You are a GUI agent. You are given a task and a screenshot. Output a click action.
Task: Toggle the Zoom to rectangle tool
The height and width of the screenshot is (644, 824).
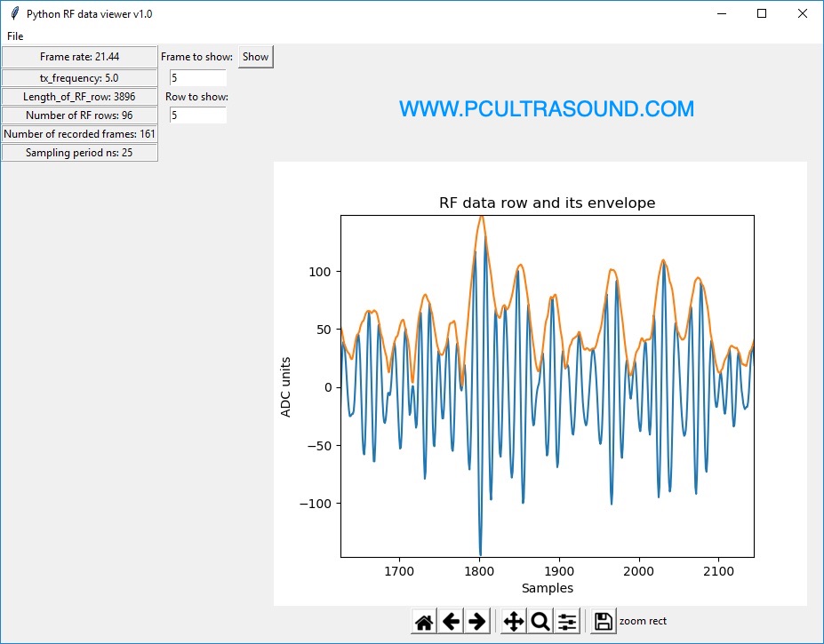click(x=540, y=622)
